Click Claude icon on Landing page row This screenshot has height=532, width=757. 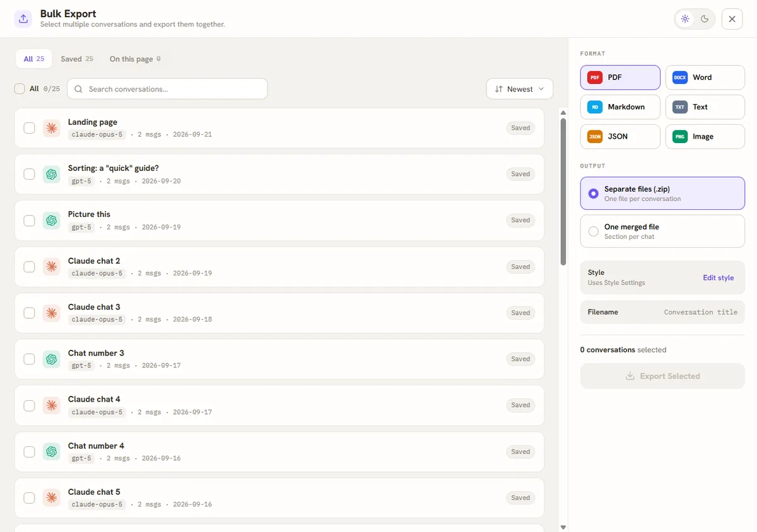tap(52, 128)
